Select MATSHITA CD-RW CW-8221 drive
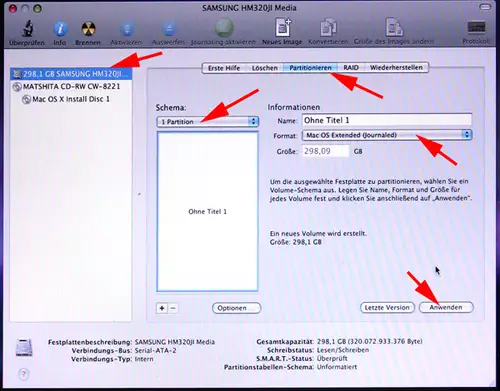The image size is (500, 391). pyautogui.click(x=71, y=86)
